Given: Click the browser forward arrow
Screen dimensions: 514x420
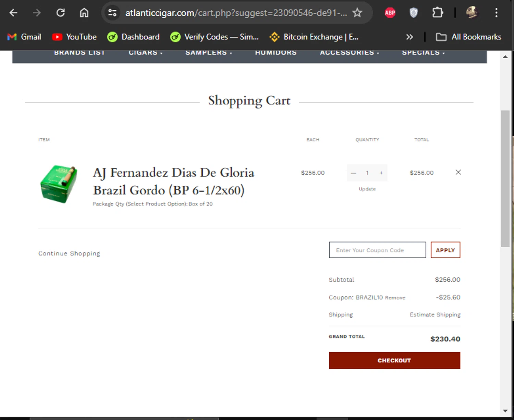Looking at the screenshot, I should tap(37, 13).
